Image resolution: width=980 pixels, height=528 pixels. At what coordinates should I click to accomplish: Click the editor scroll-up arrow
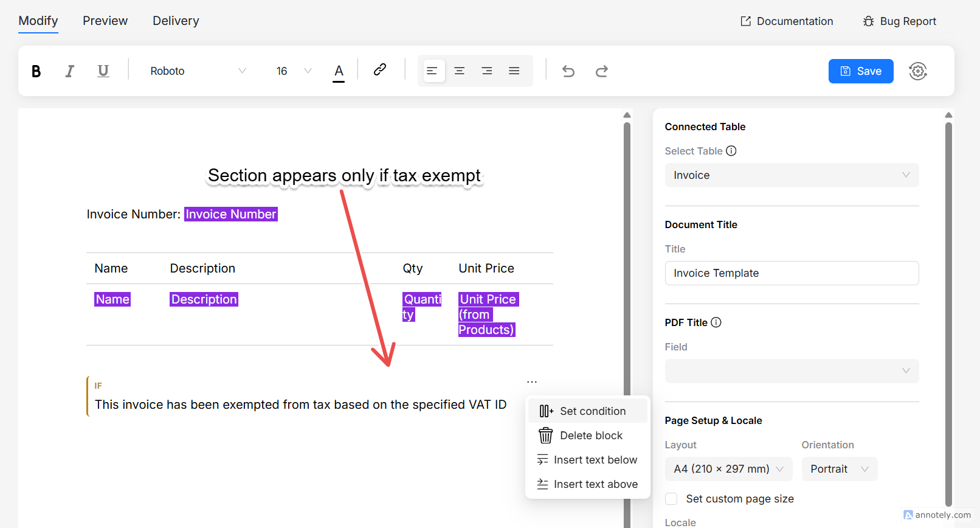point(627,115)
